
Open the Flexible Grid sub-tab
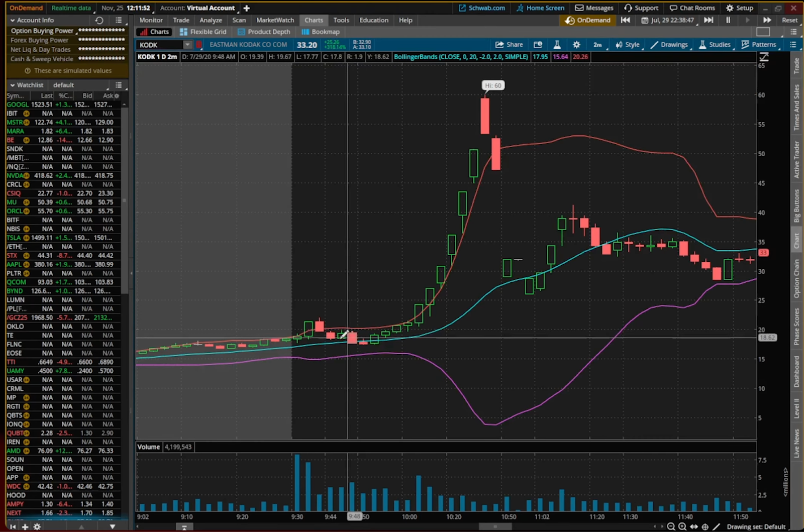(x=203, y=32)
